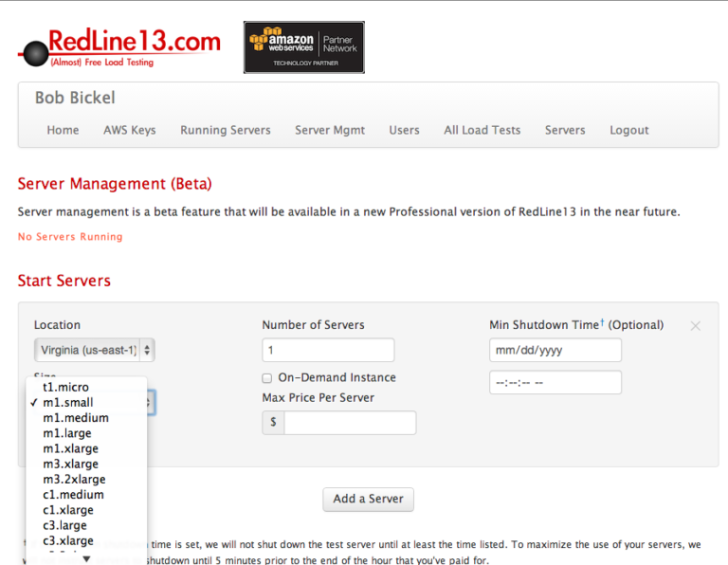The height and width of the screenshot is (565, 728).
Task: Open the Servers nav link
Action: 565,130
